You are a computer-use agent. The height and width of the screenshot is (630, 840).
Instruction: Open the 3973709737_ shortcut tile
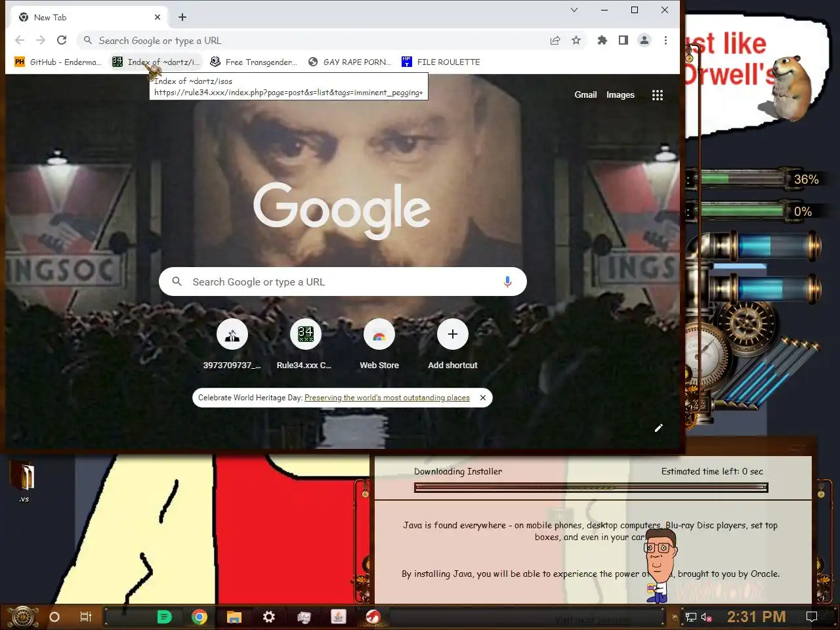click(x=232, y=344)
